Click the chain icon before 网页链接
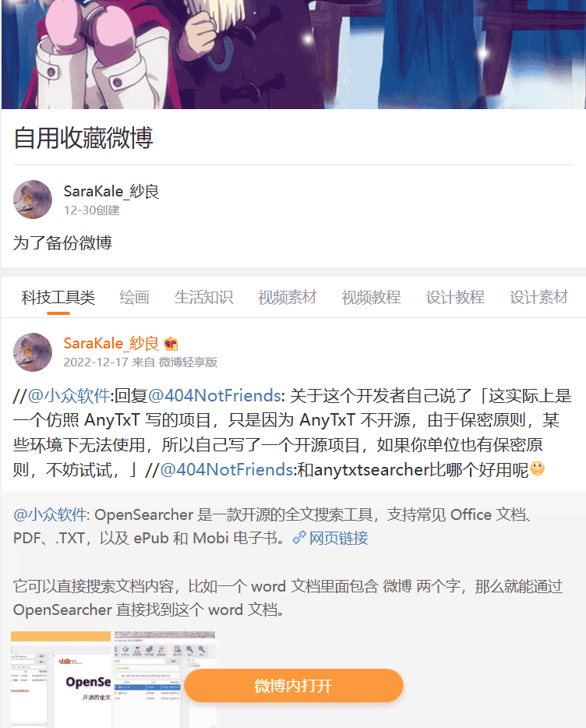Image resolution: width=586 pixels, height=728 pixels. click(299, 538)
